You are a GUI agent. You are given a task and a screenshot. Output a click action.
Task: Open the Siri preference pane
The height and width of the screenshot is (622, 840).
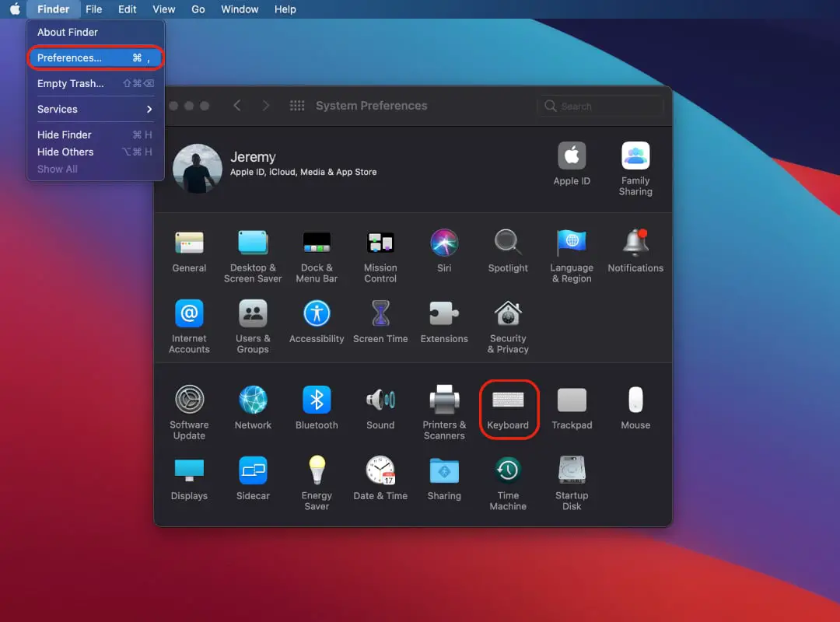444,251
